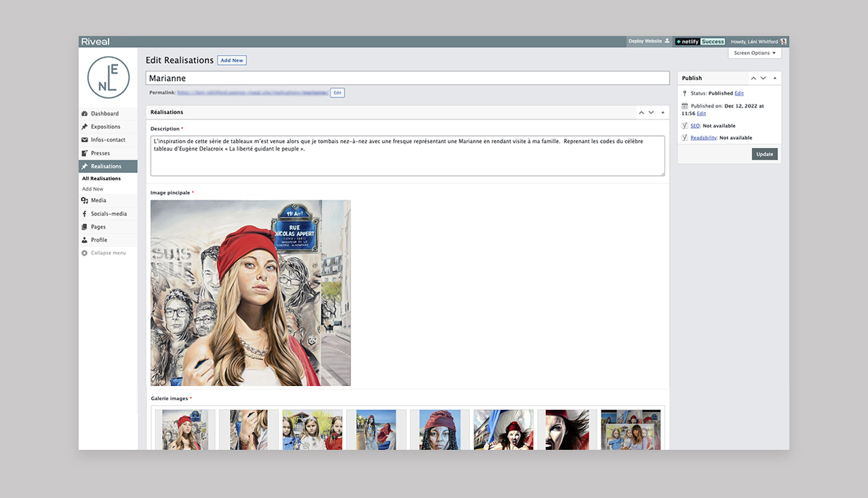Click the Dashboard gauge icon in sidebar
Screen dimensions: 868x498
(x=85, y=114)
